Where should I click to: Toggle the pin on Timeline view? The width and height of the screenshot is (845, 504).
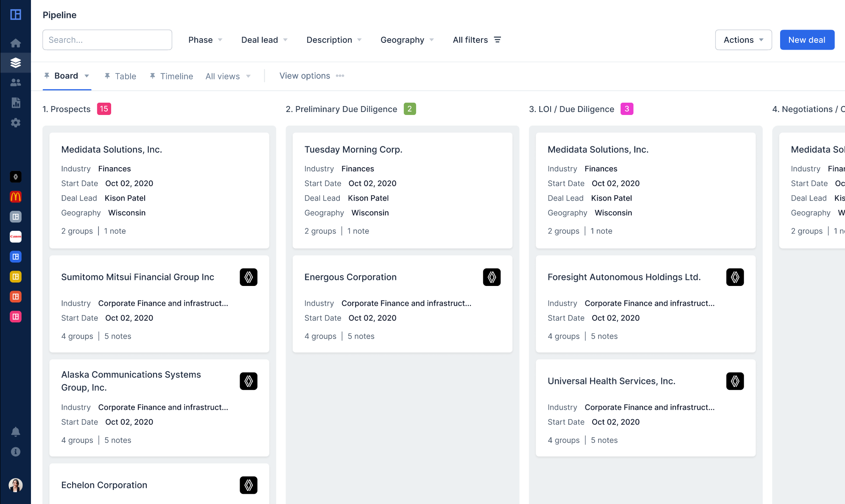(x=152, y=76)
